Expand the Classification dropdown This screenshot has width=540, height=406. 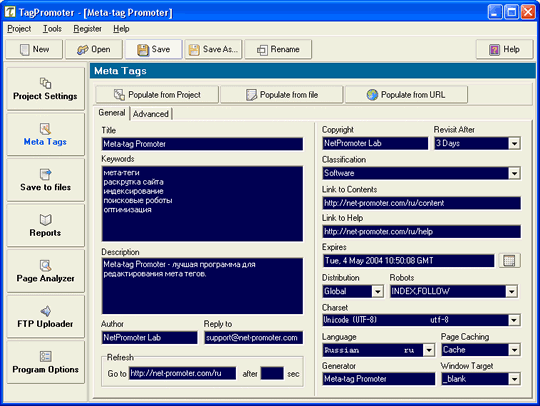coord(514,173)
